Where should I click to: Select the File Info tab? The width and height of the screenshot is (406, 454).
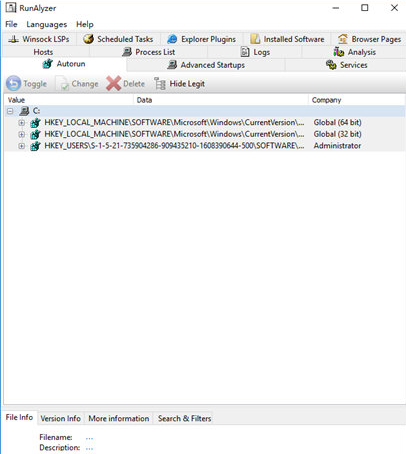coord(19,417)
